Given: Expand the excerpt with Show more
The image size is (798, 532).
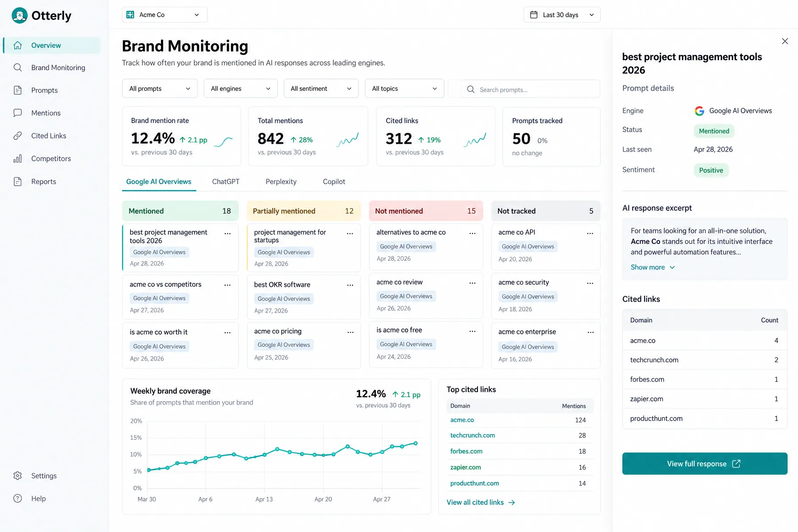Looking at the screenshot, I should point(653,267).
